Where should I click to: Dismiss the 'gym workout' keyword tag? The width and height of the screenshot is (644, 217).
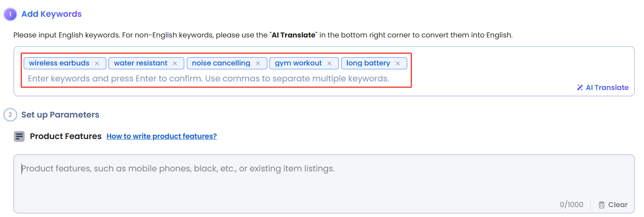(329, 63)
